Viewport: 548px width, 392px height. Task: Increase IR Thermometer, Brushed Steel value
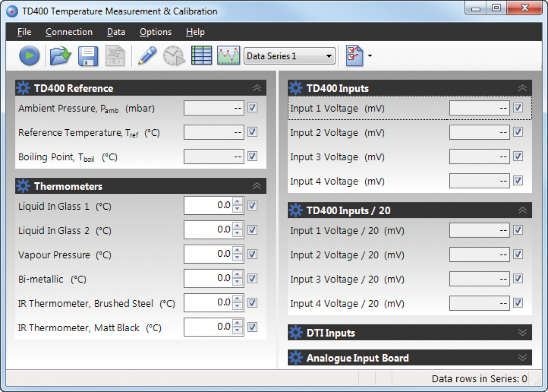pyautogui.click(x=237, y=299)
